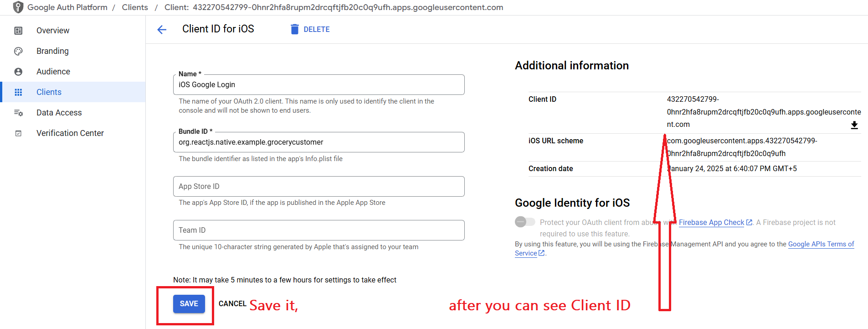Download the client ID JSON file
The height and width of the screenshot is (329, 868).
(854, 125)
